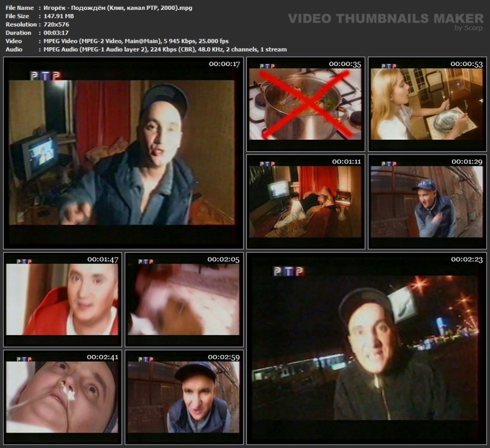Click the PTP logo in the first frame

pyautogui.click(x=45, y=75)
